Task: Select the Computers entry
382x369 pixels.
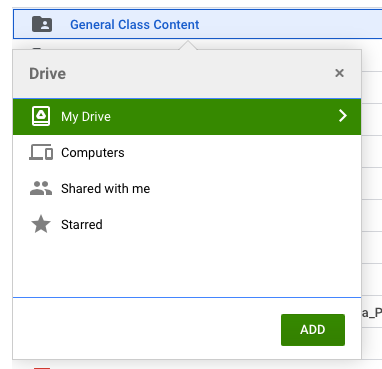Action: coord(187,153)
